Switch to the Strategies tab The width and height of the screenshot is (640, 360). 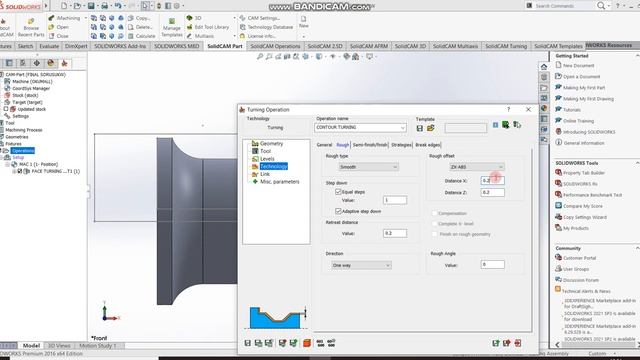click(401, 145)
